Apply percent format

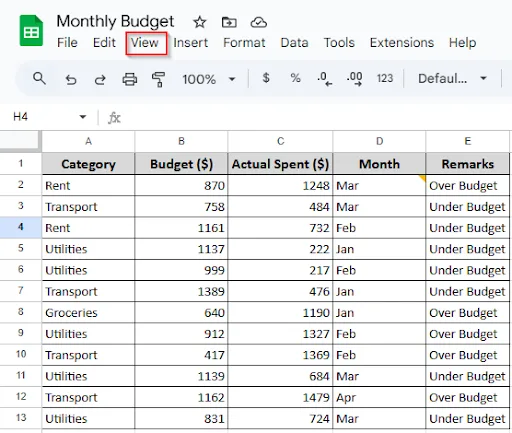click(x=295, y=78)
